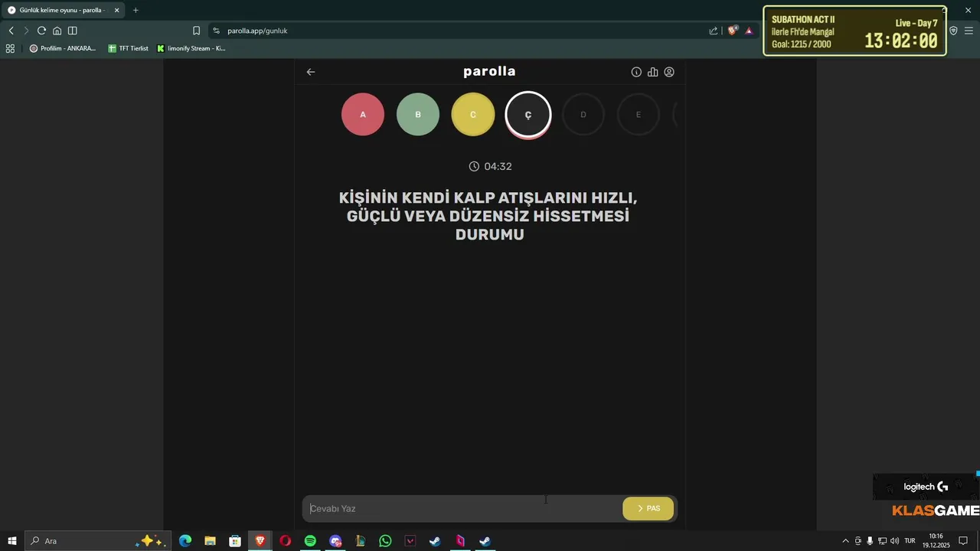Open the Profilim - ANKARA bookmark

pos(63,48)
